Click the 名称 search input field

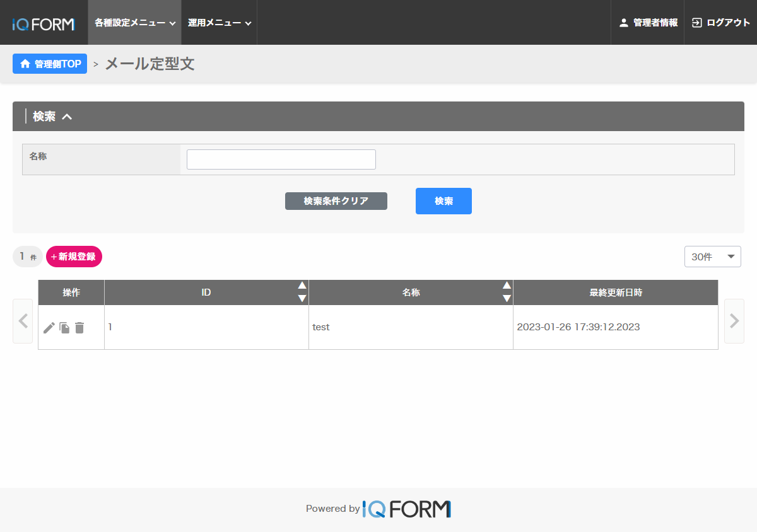tap(281, 159)
